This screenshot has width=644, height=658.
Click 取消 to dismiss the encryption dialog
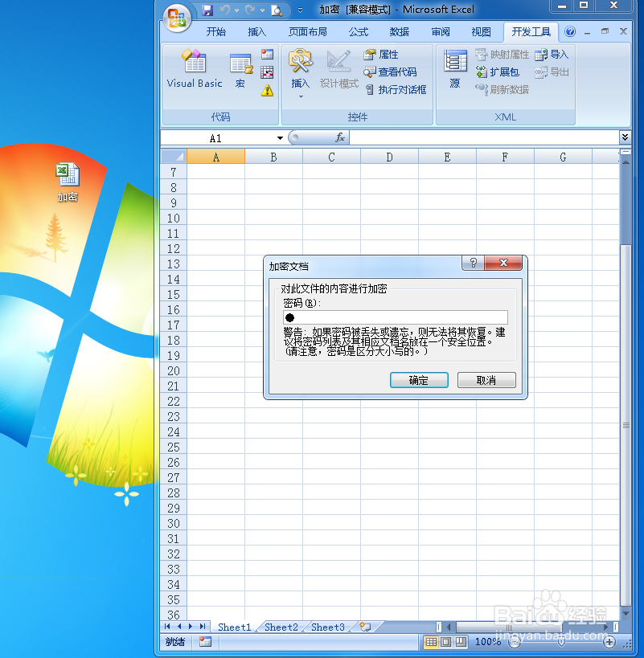coord(486,380)
